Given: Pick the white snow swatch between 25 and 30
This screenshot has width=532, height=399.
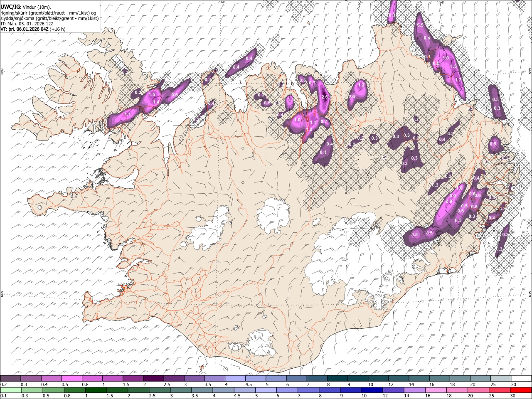Looking at the screenshot, I should (501, 379).
